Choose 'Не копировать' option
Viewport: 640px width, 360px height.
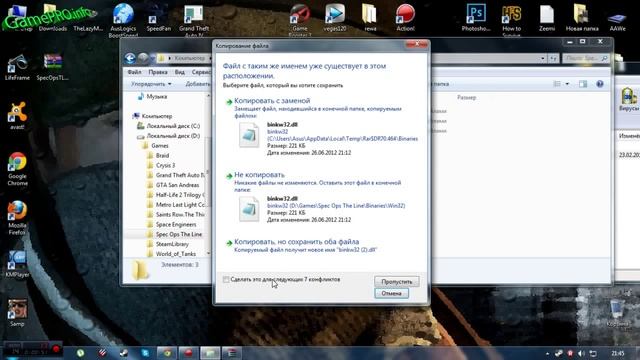[259, 175]
